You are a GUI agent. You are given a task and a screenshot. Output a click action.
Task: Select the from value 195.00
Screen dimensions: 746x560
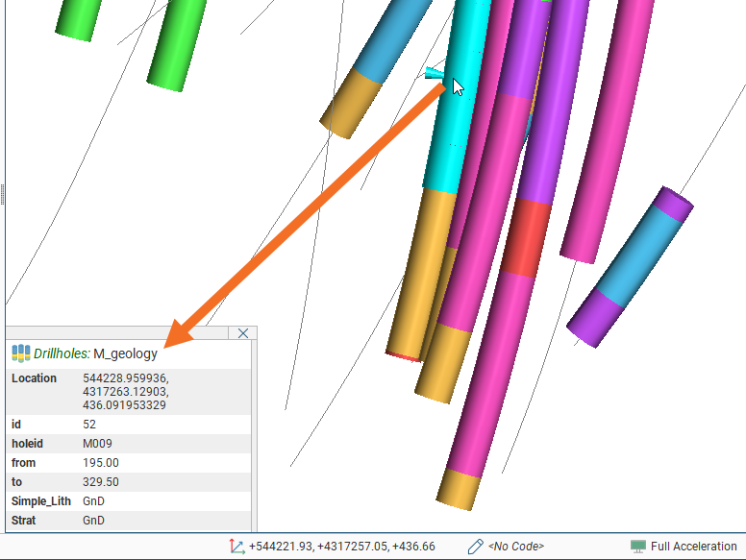pos(101,463)
